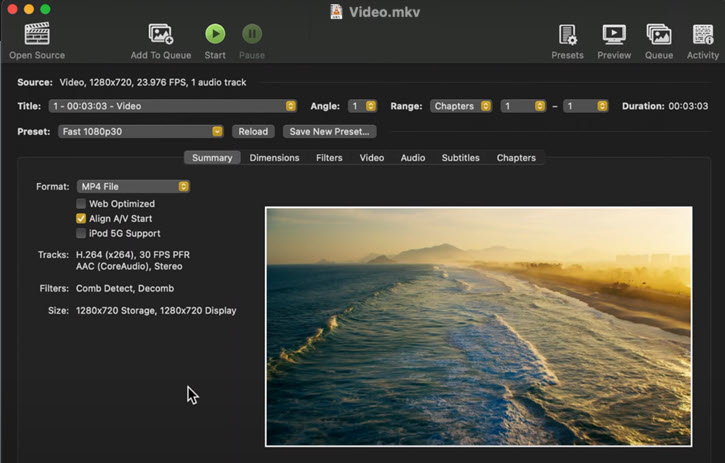Open the Presets panel icon
Viewport: 725px width, 463px height.
567,35
